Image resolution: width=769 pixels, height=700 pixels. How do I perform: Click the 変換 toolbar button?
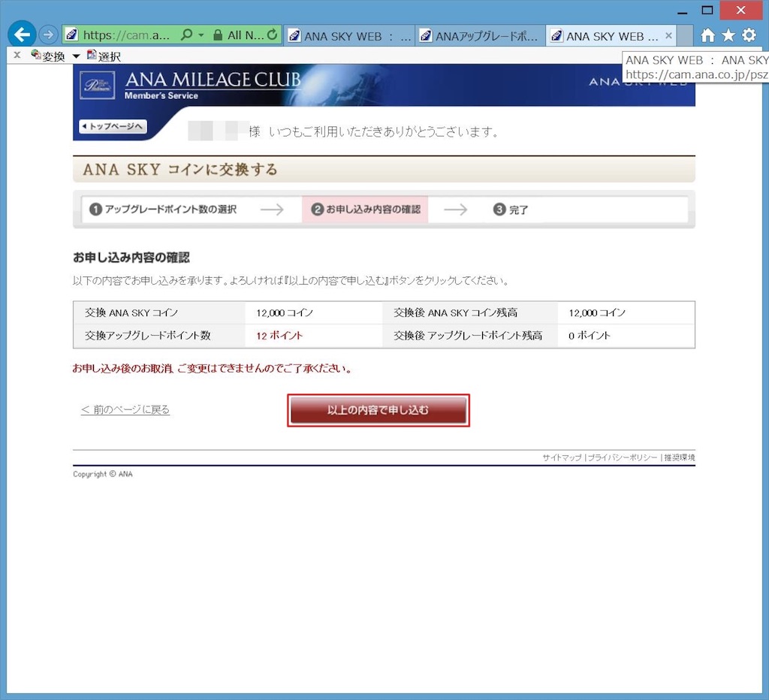tap(48, 56)
